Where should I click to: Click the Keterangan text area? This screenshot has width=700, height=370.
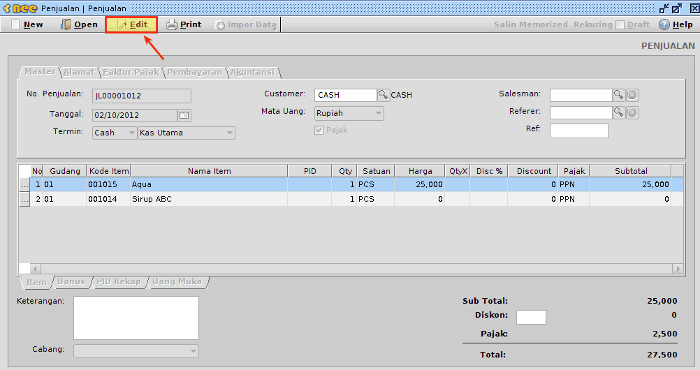click(x=136, y=318)
